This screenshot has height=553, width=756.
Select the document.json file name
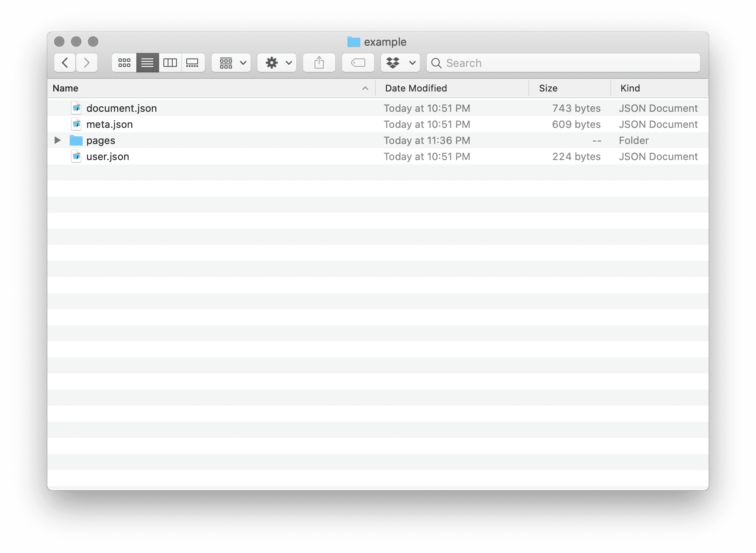pyautogui.click(x=121, y=108)
